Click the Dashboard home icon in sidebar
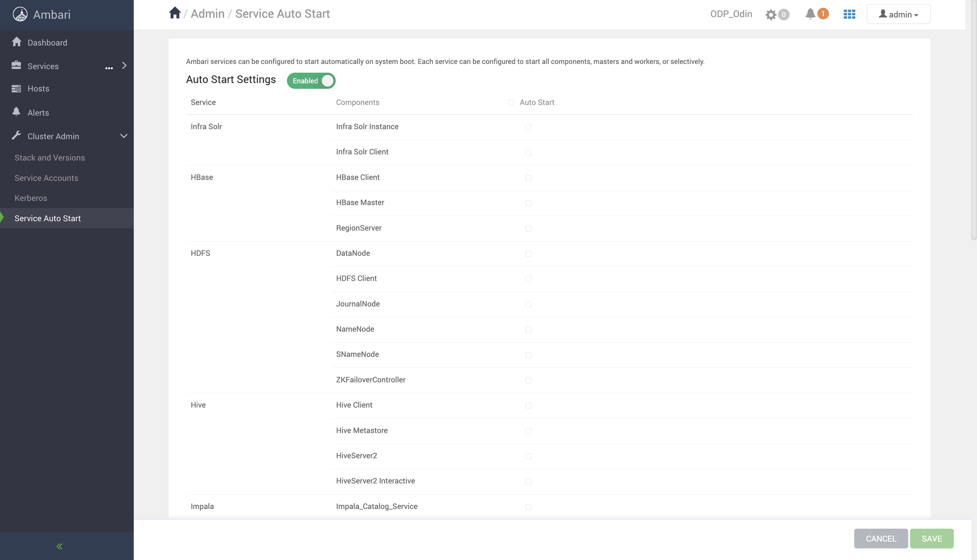Image resolution: width=977 pixels, height=560 pixels. click(16, 42)
